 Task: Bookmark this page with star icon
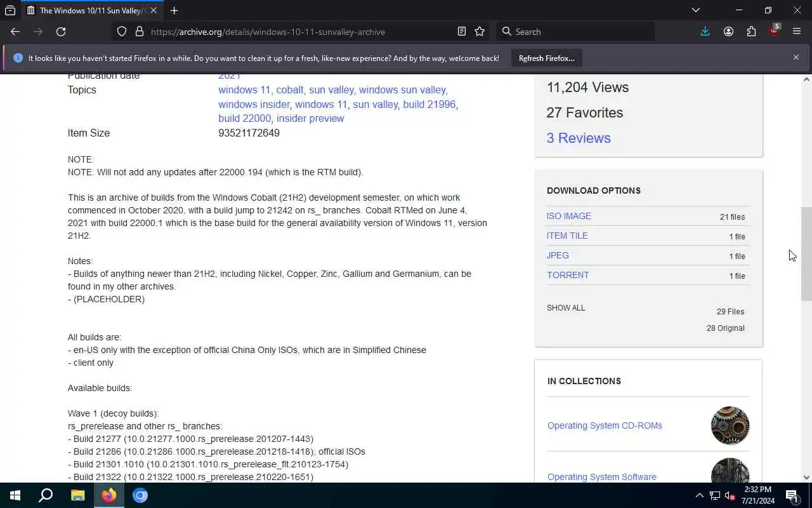tap(480, 32)
